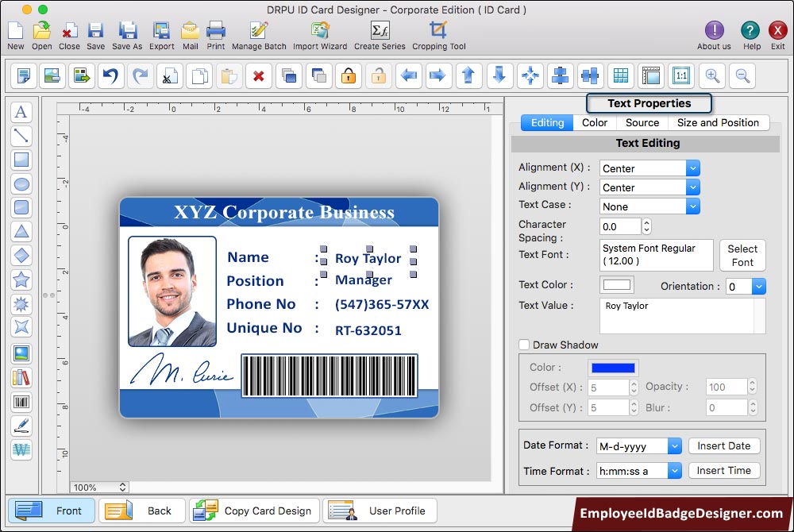
Task: Select the Star shape tool
Action: [x=21, y=279]
